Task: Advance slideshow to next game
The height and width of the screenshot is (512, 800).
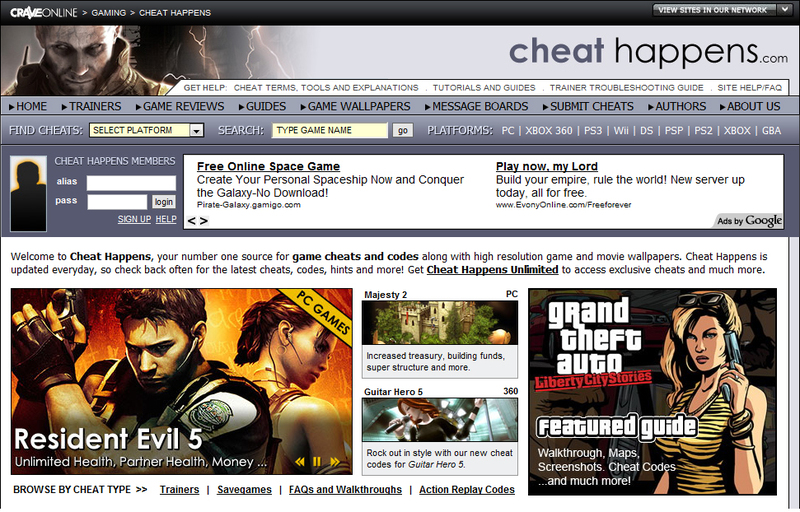Action: 335,462
